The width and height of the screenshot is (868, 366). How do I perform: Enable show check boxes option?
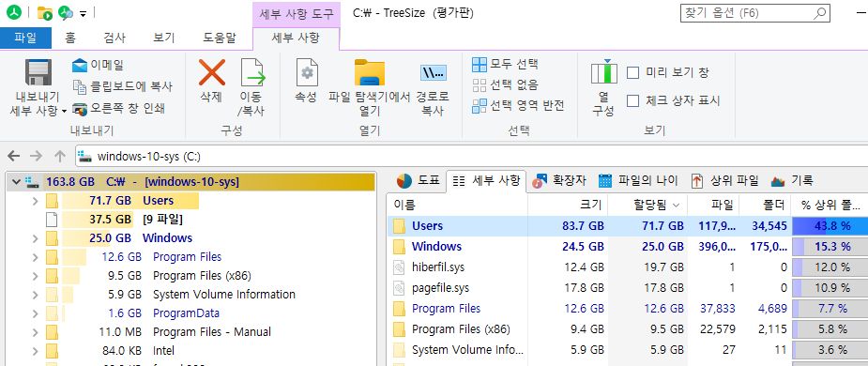point(632,100)
